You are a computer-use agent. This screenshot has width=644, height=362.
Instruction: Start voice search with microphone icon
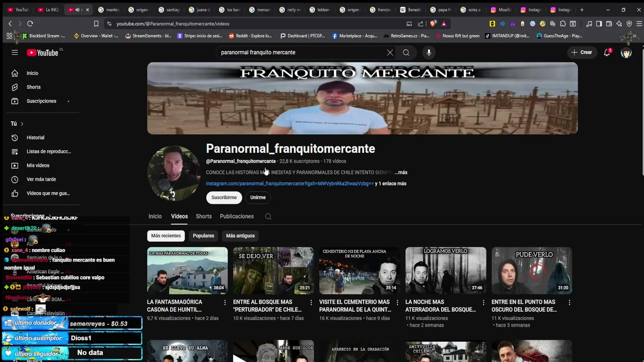click(429, 52)
